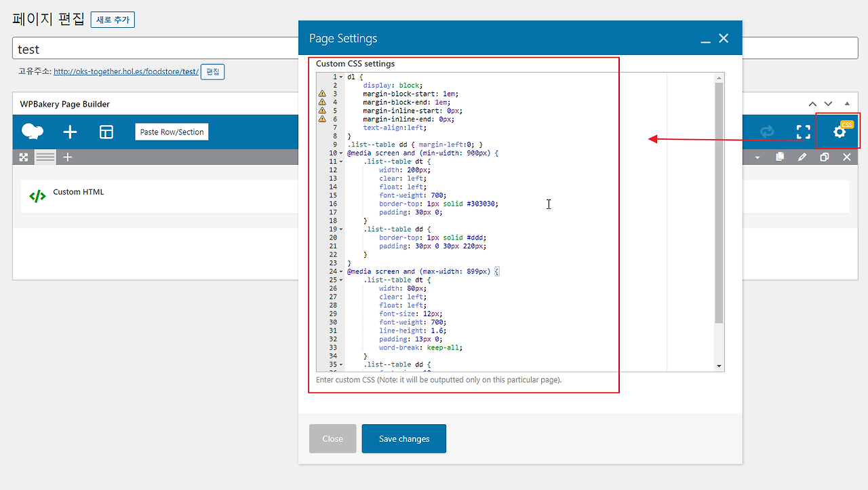868x490 pixels.
Task: Click the row move handle icon
Action: tap(24, 157)
